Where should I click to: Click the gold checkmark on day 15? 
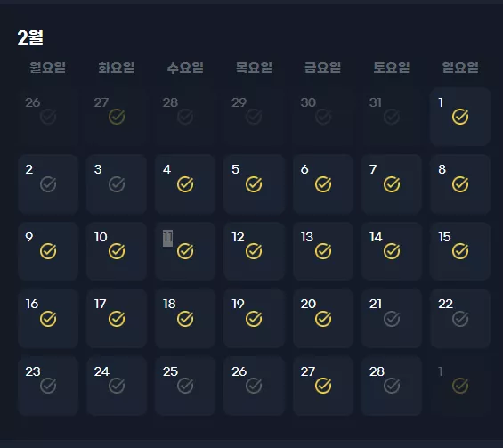click(460, 251)
